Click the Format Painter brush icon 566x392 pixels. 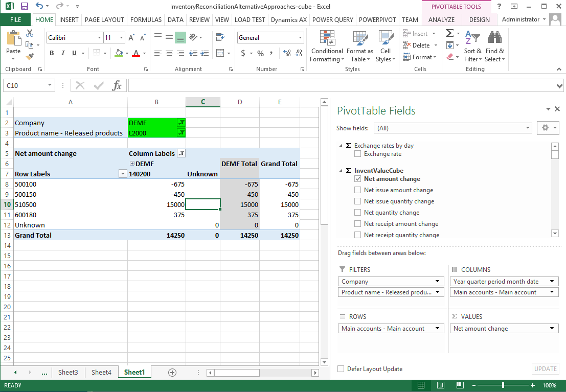[30, 57]
